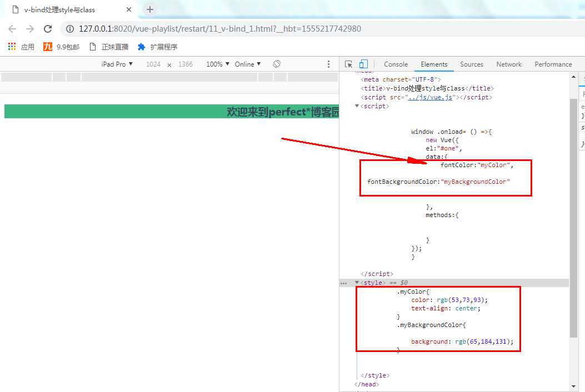Click the methods:{ code text
This screenshot has width=585, height=392.
click(x=442, y=215)
